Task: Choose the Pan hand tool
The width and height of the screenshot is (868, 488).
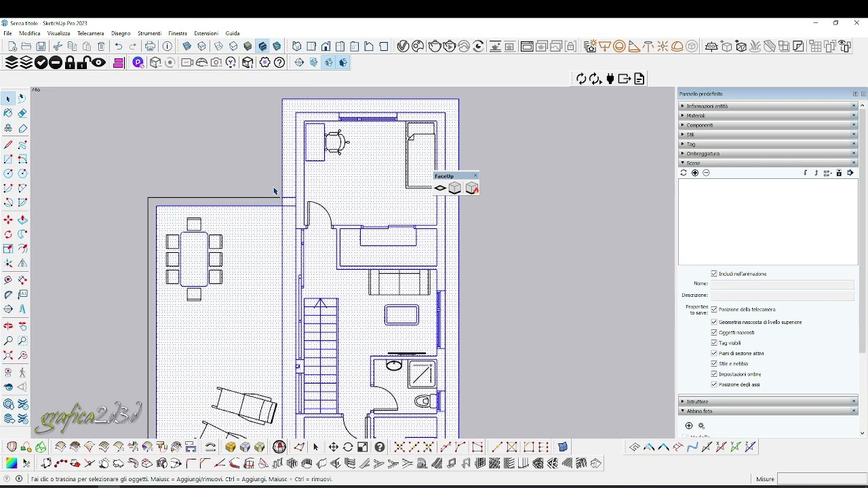Action: [22, 326]
